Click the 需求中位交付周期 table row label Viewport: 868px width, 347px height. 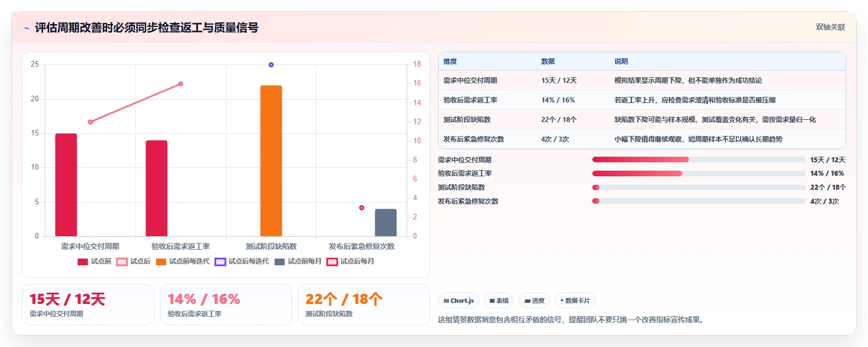point(470,81)
